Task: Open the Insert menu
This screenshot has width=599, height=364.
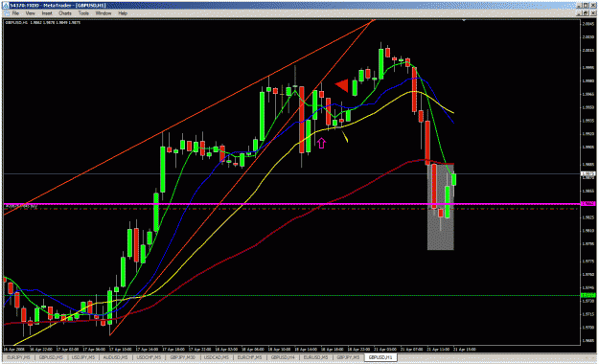Action: [x=47, y=13]
